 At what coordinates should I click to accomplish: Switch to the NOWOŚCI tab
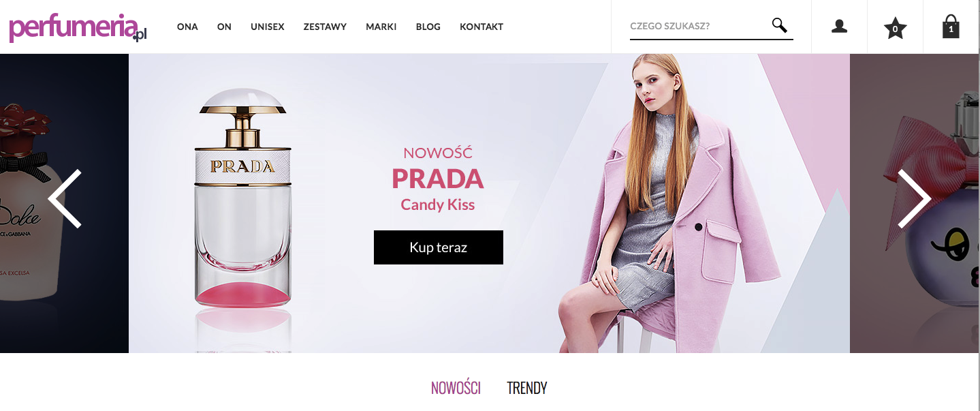tap(456, 389)
